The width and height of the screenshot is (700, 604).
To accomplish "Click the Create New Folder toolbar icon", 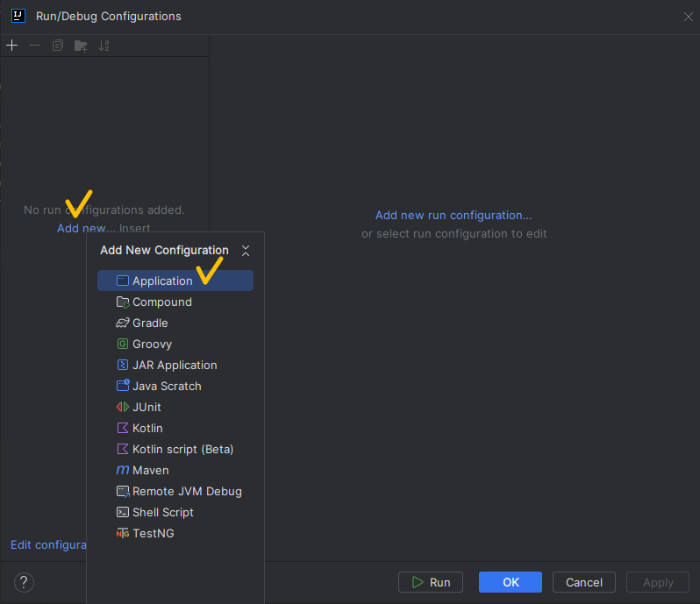I will [81, 46].
